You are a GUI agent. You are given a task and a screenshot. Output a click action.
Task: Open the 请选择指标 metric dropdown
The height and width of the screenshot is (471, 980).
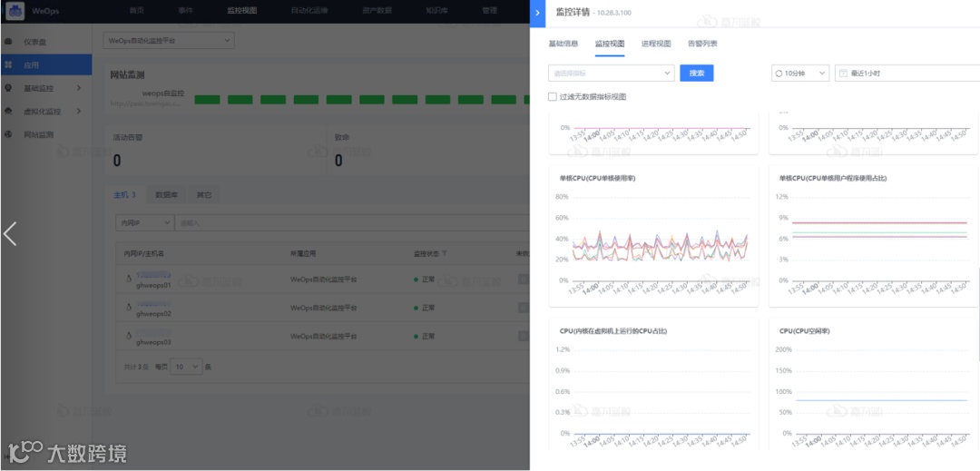pyautogui.click(x=612, y=74)
